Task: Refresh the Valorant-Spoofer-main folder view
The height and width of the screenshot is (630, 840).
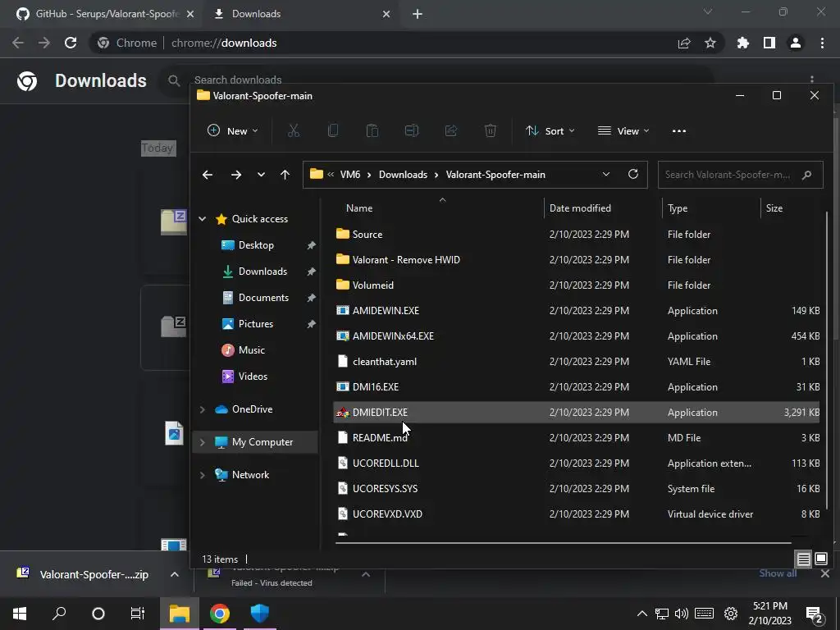Action: tap(633, 174)
